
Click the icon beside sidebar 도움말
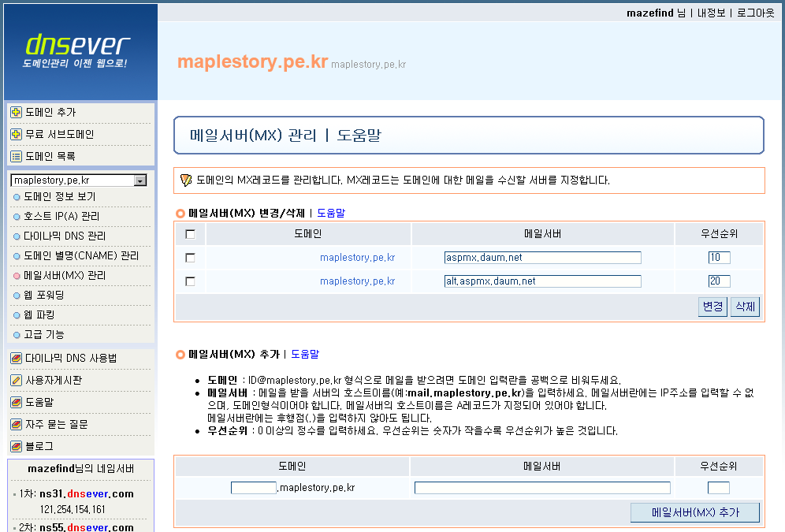(16, 403)
